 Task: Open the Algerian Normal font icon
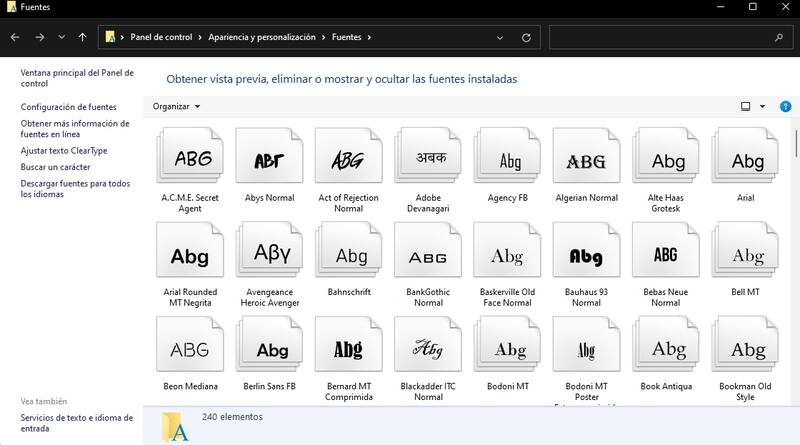586,161
